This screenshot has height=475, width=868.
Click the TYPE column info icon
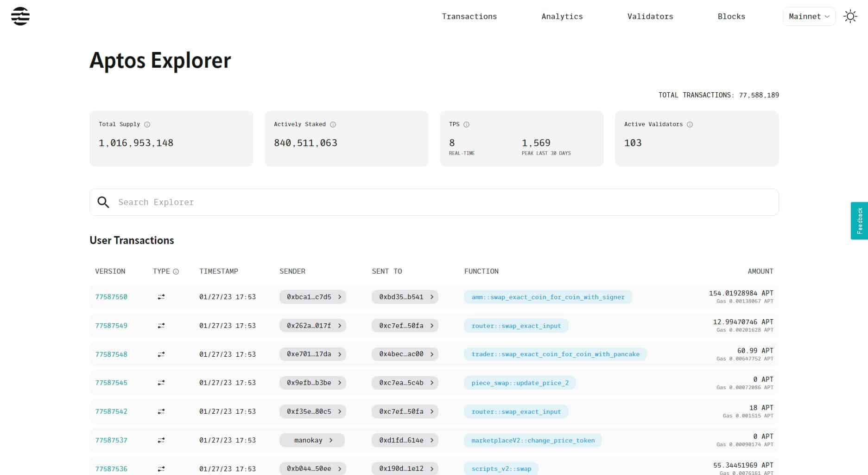pyautogui.click(x=176, y=271)
